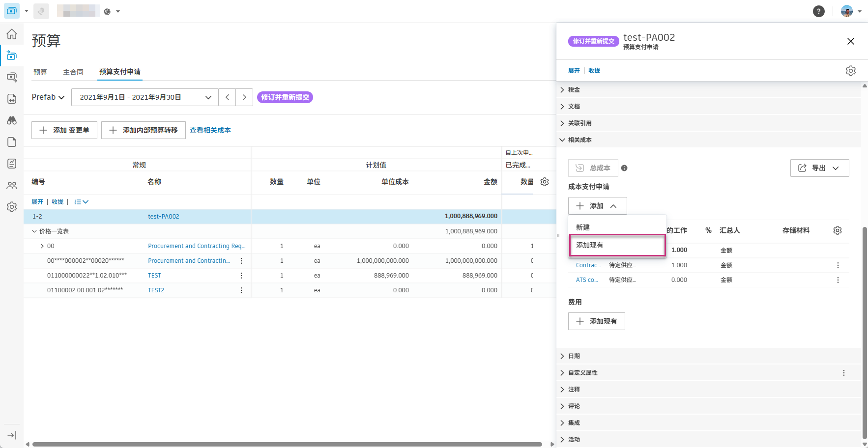
Task: Open the settings gear in left sidebar
Action: (12, 207)
